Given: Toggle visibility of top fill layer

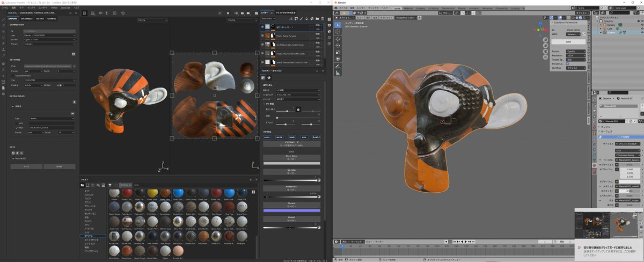Looking at the screenshot, I should pyautogui.click(x=262, y=26).
